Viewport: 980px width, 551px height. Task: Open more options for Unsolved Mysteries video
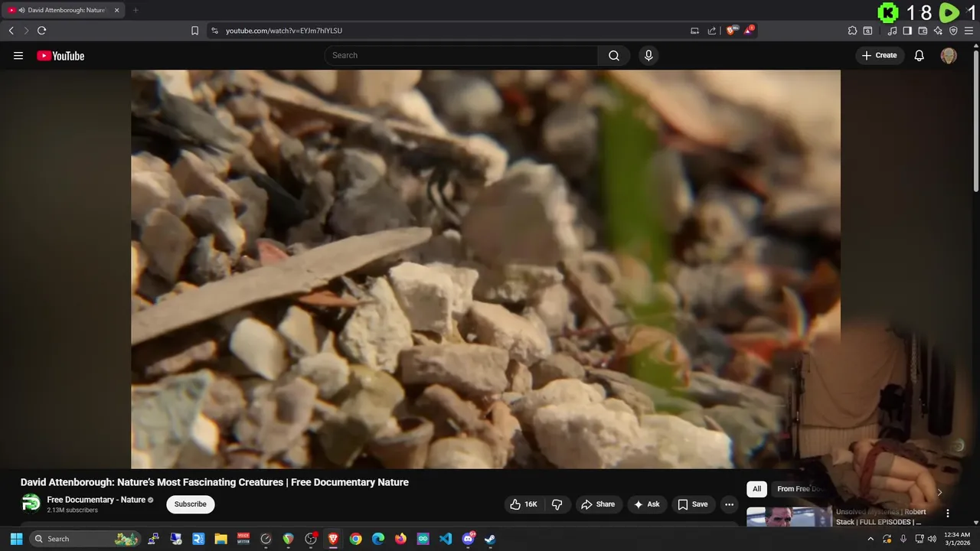click(948, 514)
